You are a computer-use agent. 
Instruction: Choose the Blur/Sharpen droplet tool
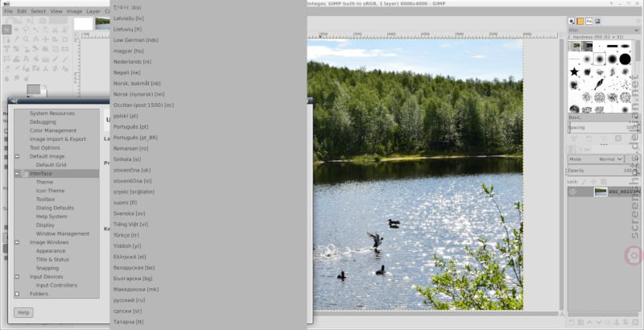click(x=6, y=78)
